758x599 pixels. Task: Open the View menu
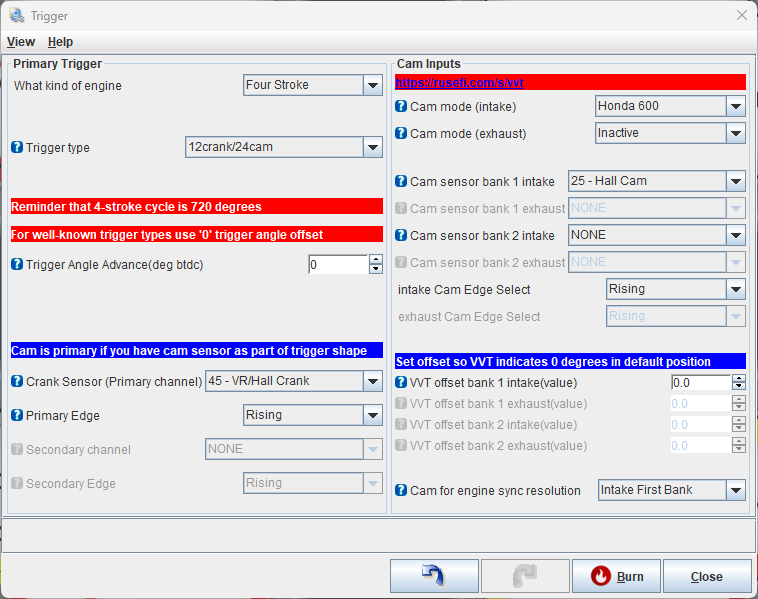click(x=21, y=42)
